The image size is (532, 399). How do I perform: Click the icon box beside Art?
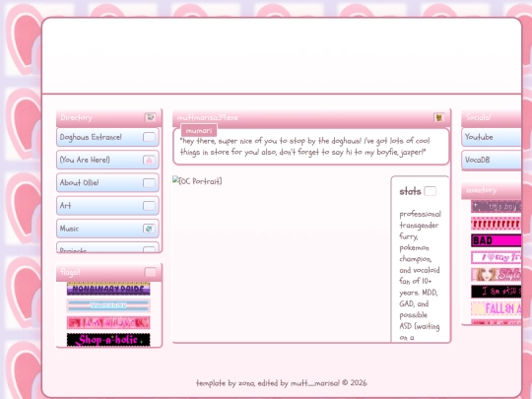pyautogui.click(x=149, y=206)
